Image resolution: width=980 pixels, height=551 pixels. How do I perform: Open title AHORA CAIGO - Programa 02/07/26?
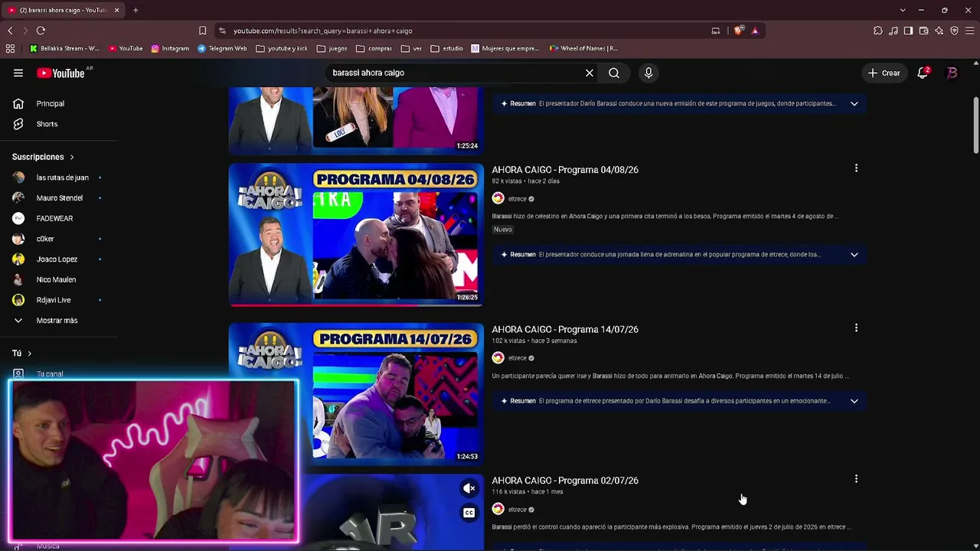(565, 481)
